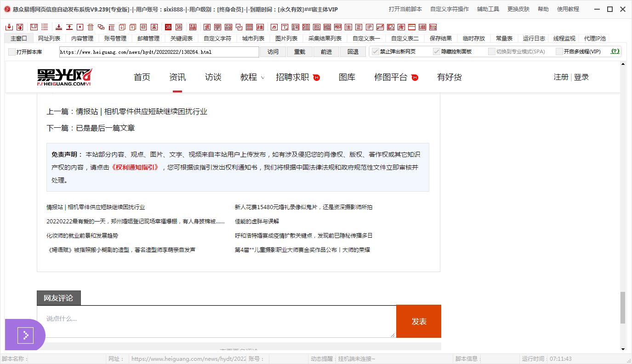Screen dimensions: 632x364
Task: Click the 包 toolbar icon
Action: pyautogui.click(x=316, y=27)
